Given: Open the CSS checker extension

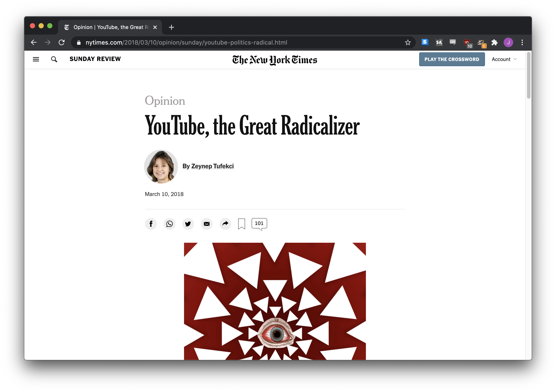Looking at the screenshot, I should [x=452, y=42].
